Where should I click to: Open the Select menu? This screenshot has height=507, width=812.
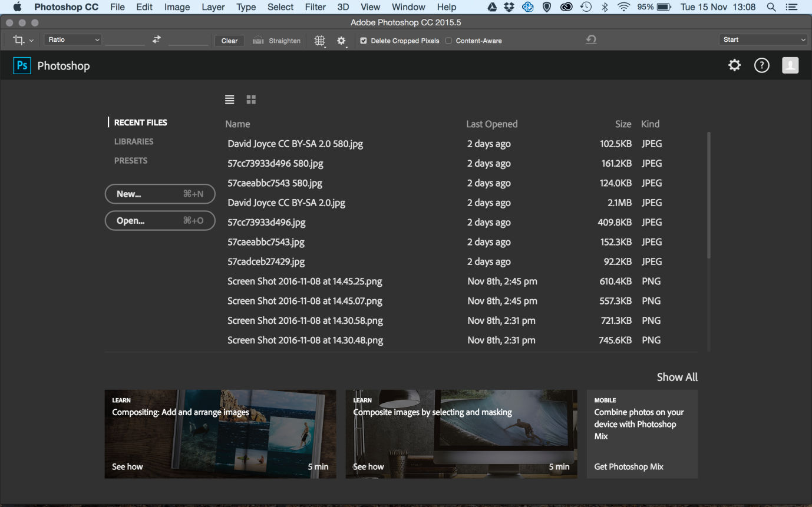pyautogui.click(x=280, y=7)
